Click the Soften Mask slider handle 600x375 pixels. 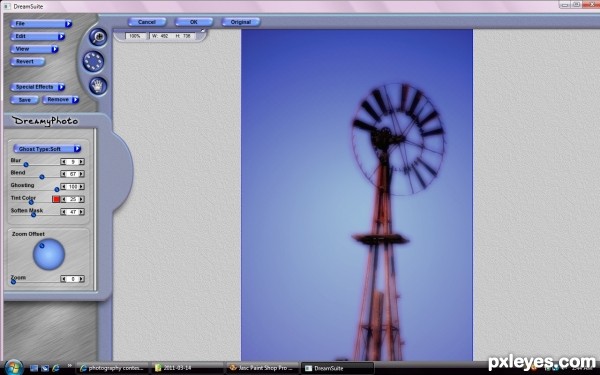click(34, 215)
